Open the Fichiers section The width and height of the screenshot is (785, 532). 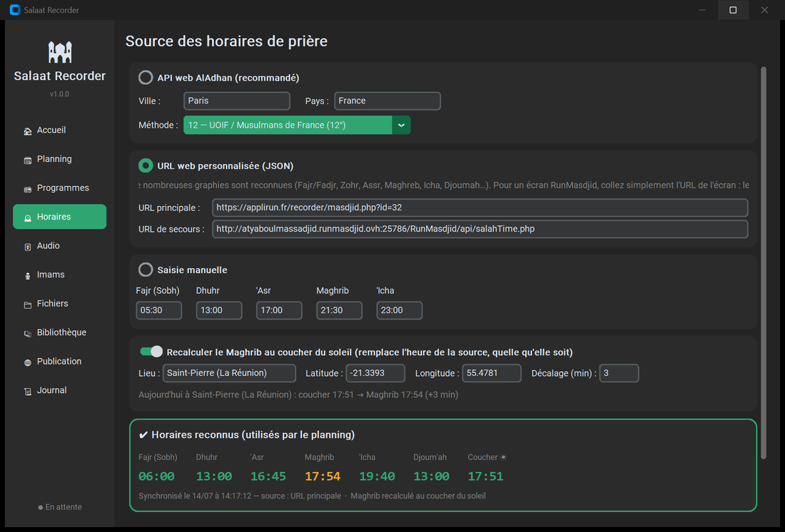(x=59, y=304)
